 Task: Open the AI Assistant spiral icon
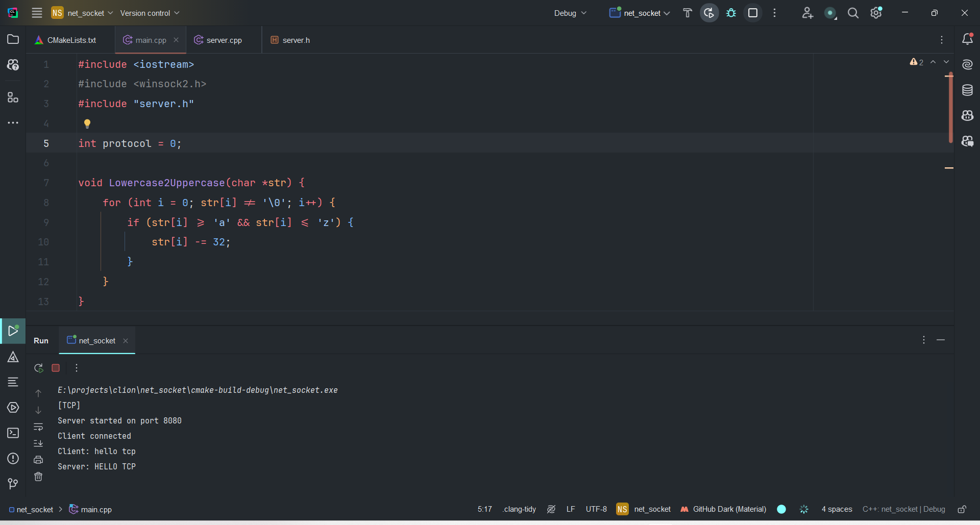point(967,64)
